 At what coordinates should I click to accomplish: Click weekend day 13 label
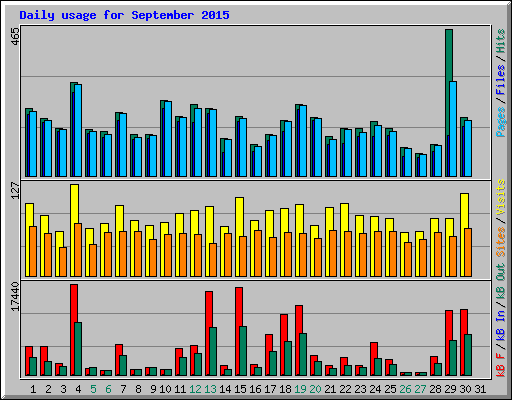[x=210, y=389]
